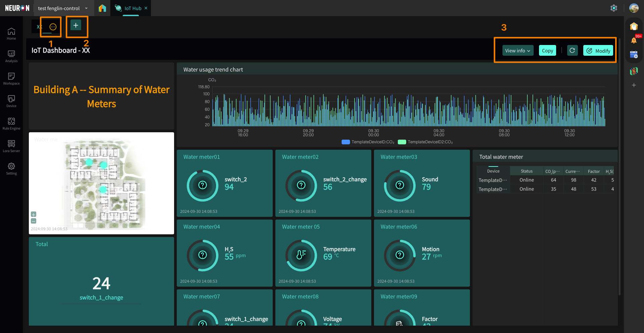644x333 pixels.
Task: Select the Sound value 79
Action: click(426, 187)
